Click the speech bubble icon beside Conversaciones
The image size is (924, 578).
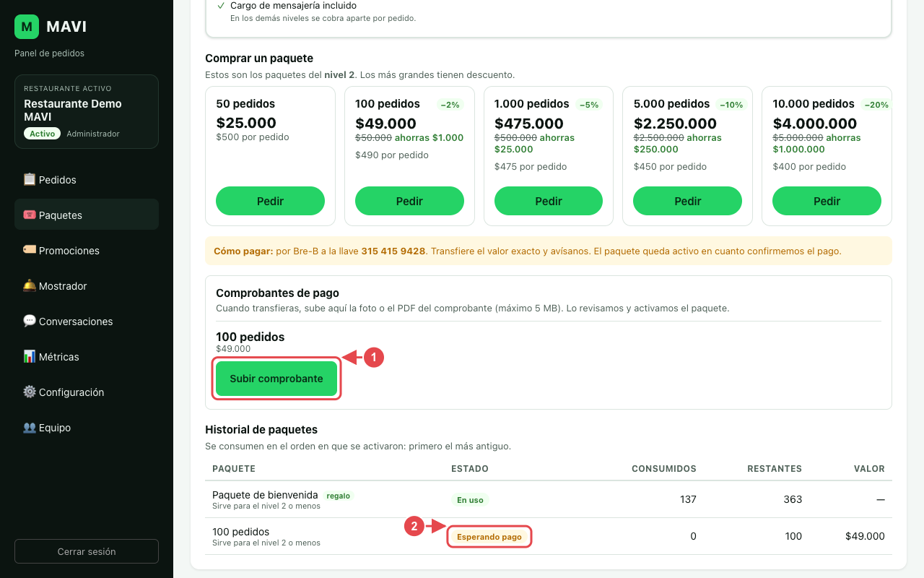click(30, 321)
